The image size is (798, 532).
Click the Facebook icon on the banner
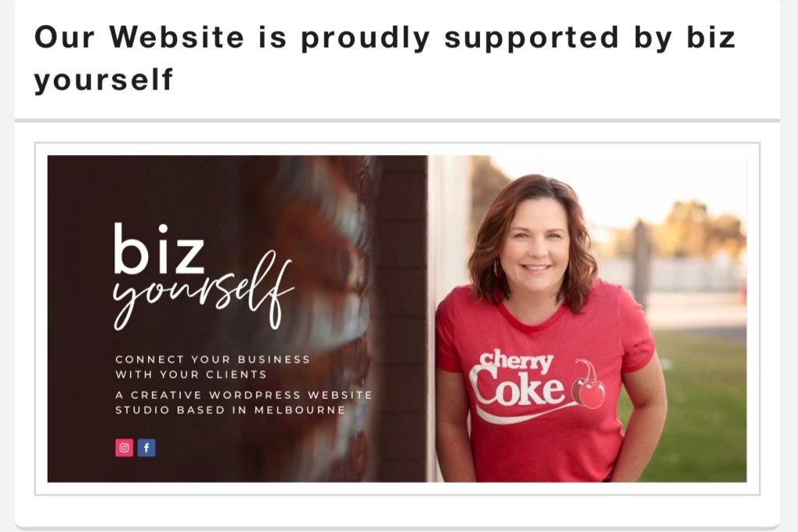147,448
